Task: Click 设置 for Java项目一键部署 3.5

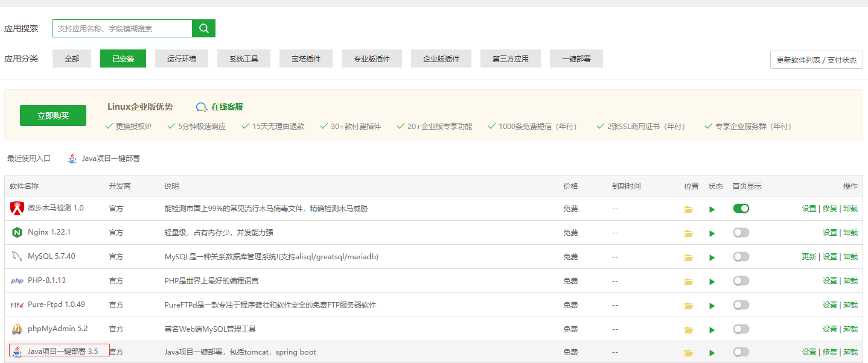Action: [x=809, y=352]
